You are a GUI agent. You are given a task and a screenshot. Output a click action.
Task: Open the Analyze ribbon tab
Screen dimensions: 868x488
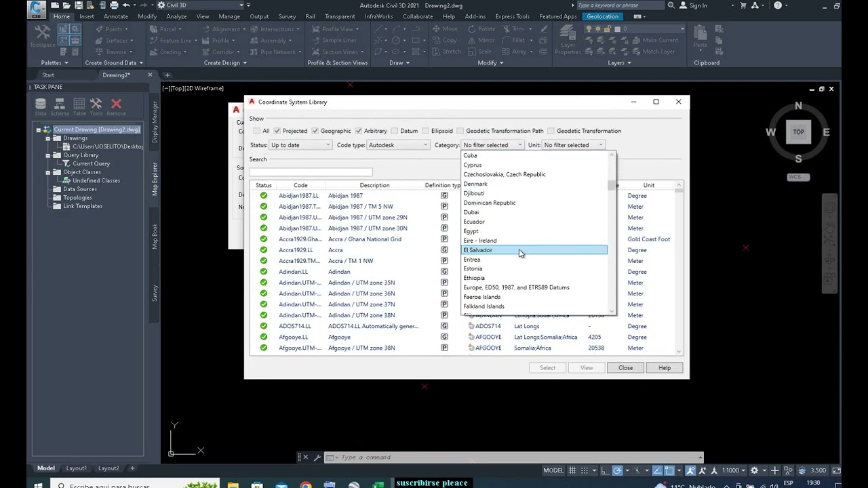click(x=176, y=16)
